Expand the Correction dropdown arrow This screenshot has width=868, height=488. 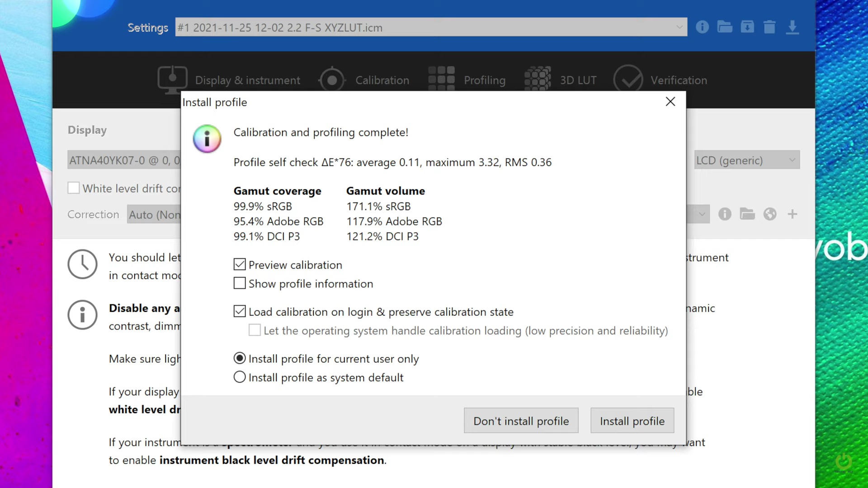click(702, 214)
